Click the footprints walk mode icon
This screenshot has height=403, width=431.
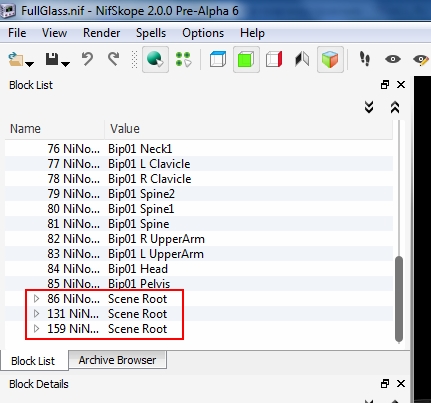click(x=365, y=59)
